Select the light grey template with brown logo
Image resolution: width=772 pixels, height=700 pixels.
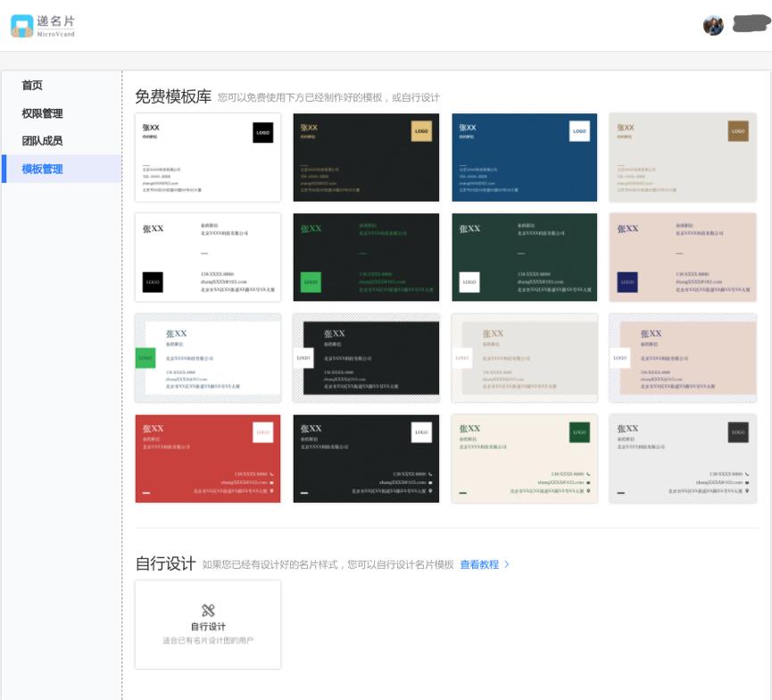[x=683, y=158]
